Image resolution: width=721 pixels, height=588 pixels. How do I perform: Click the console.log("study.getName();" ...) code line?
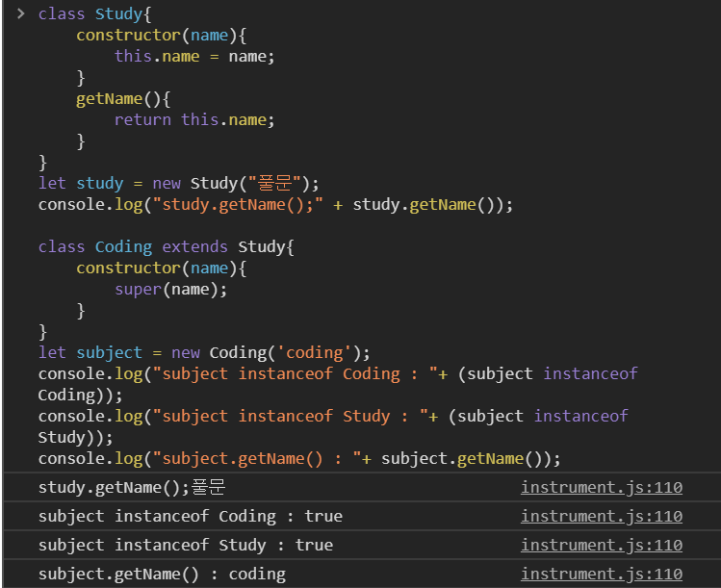pyautogui.click(x=275, y=205)
